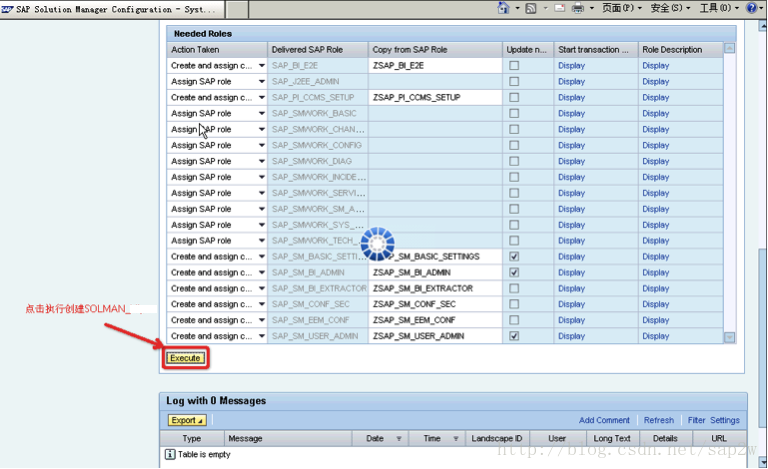Open Action Taken dropdown for SAP_SM_BI_ADMIN row
This screenshot has width=768, height=469.
tap(262, 272)
